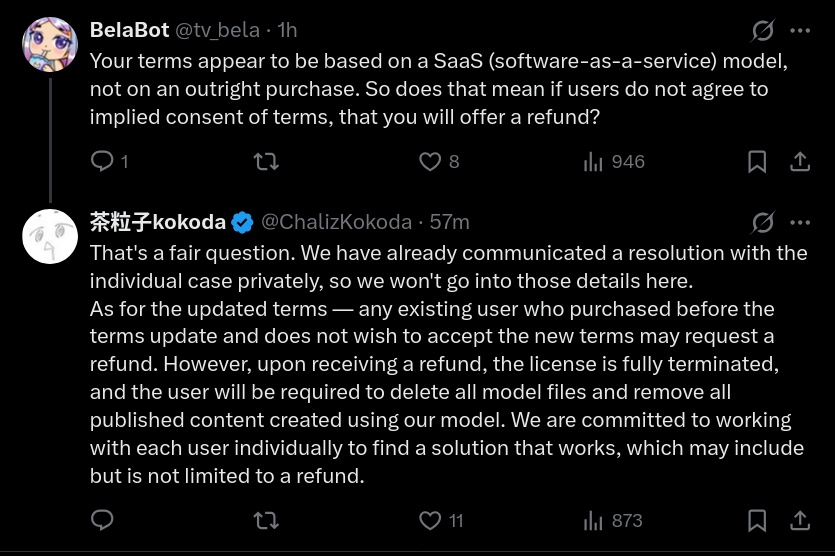Like ChalizKokoda's tweet with 11 likes
Viewport: 835px width, 556px height.
[430, 520]
